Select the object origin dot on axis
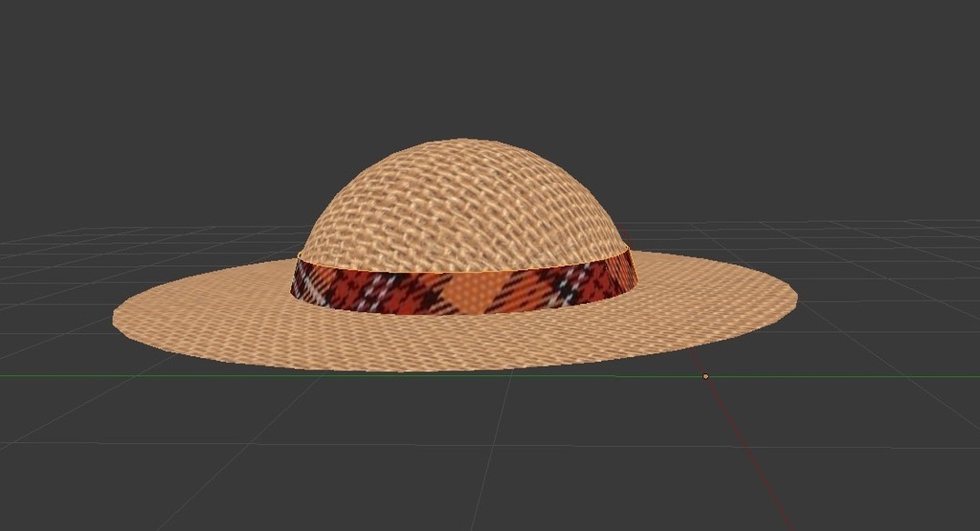 705,376
